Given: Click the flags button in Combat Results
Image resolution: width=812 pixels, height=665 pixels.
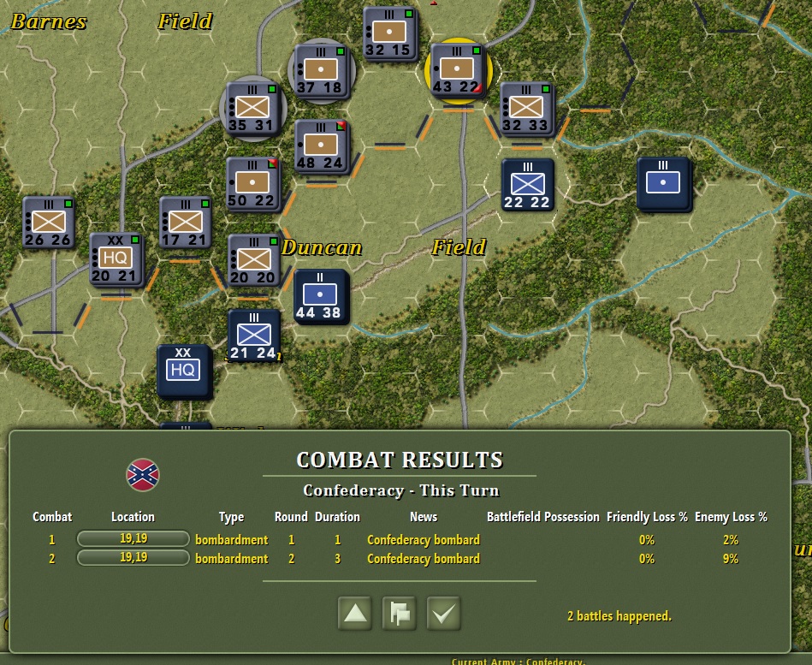Looking at the screenshot, I should point(400,614).
